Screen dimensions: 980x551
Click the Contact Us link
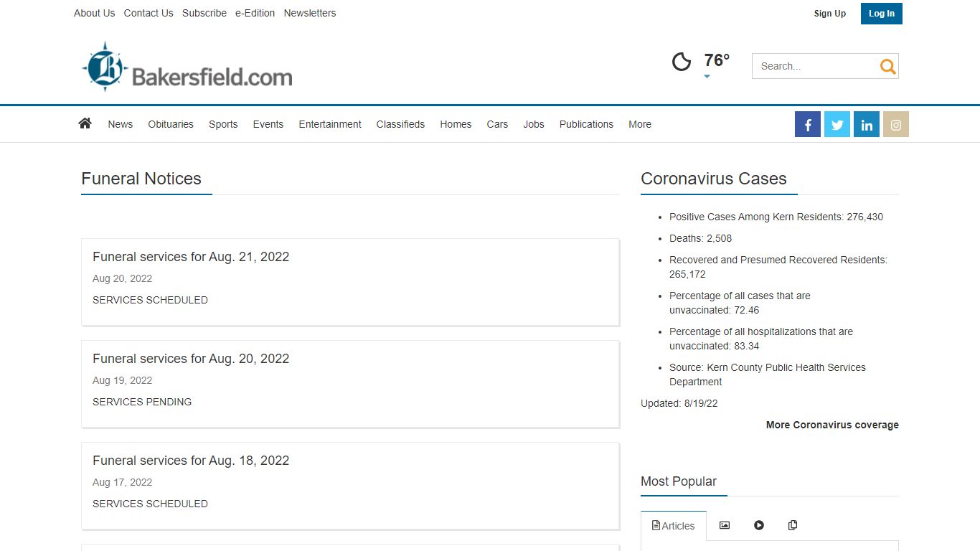149,13
